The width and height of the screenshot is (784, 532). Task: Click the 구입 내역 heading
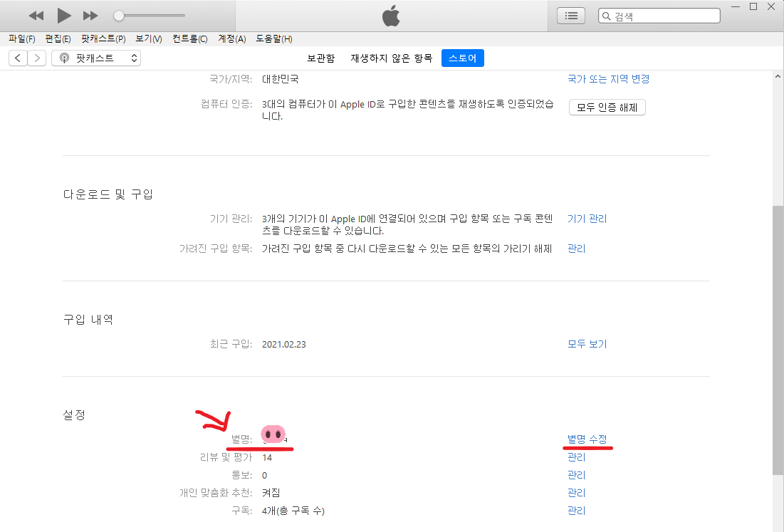[x=88, y=320]
